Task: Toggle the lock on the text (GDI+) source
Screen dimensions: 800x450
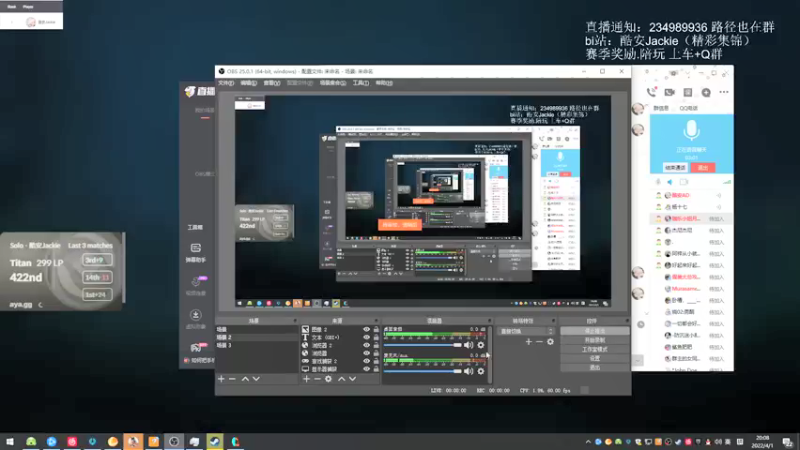Action: click(x=376, y=337)
